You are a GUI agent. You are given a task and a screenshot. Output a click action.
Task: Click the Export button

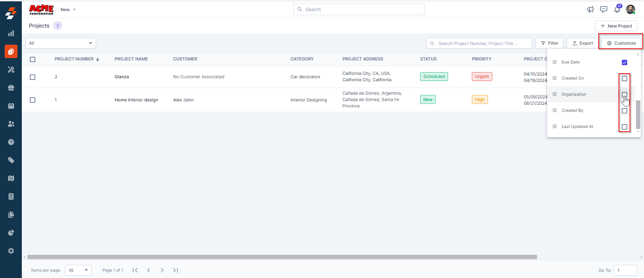pos(582,43)
